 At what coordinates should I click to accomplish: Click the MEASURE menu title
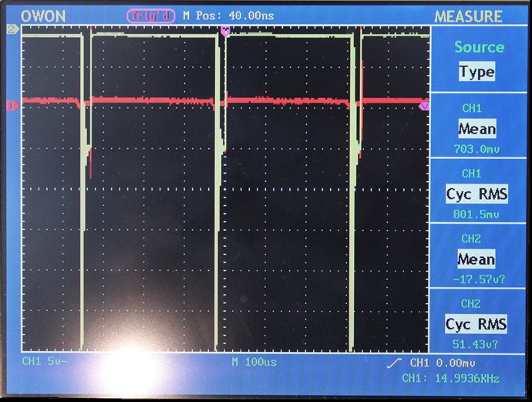click(x=468, y=16)
